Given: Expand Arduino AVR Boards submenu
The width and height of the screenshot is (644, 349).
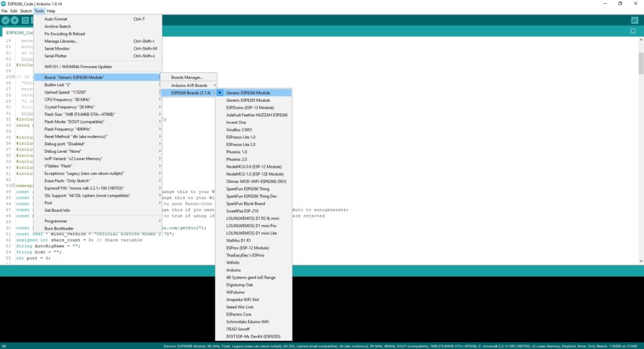Looking at the screenshot, I should point(189,86).
